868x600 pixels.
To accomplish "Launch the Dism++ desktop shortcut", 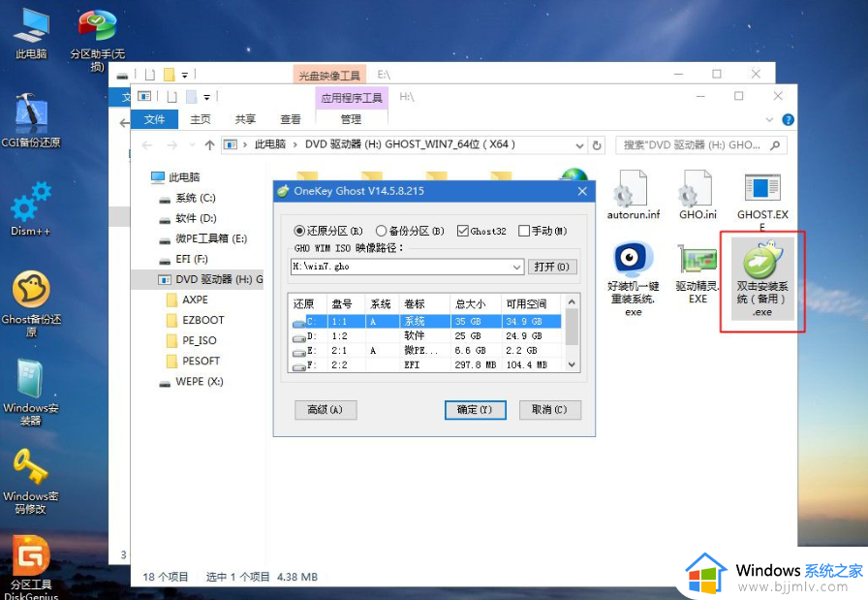I will (x=31, y=208).
